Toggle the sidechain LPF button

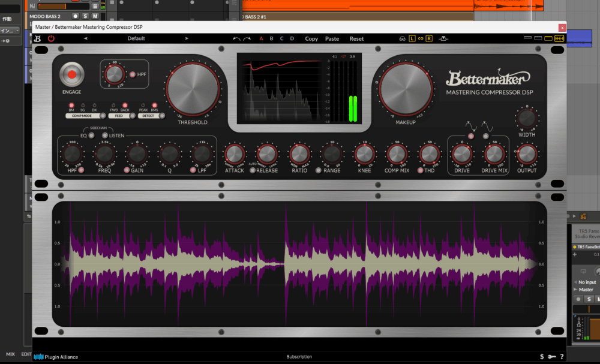coord(193,170)
